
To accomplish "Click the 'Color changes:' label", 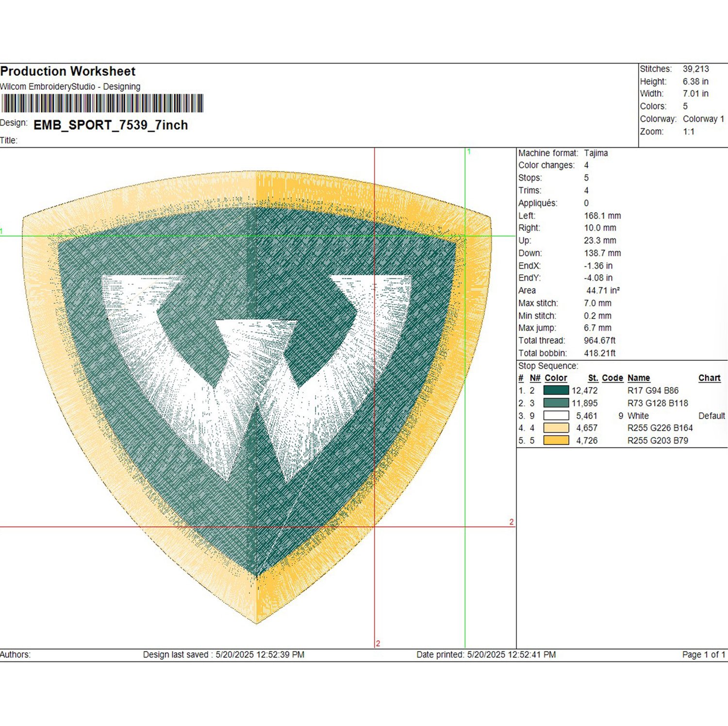I will 546,165.
